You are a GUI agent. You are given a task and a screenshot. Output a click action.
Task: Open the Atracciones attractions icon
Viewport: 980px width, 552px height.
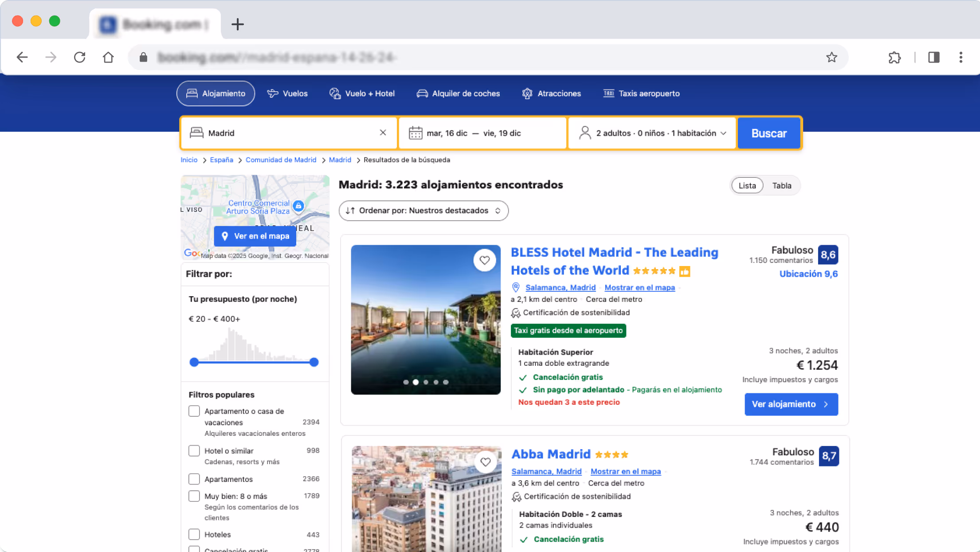(x=527, y=94)
